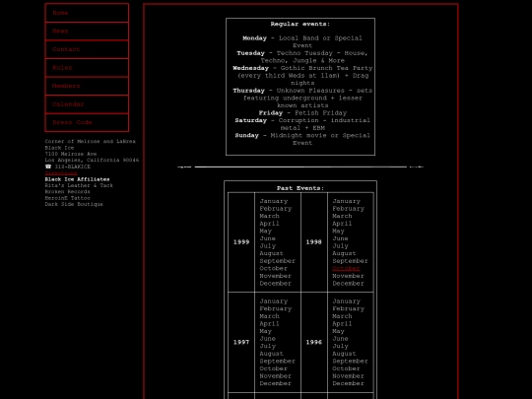
Task: Click the bold Saturday label
Action: (x=250, y=120)
